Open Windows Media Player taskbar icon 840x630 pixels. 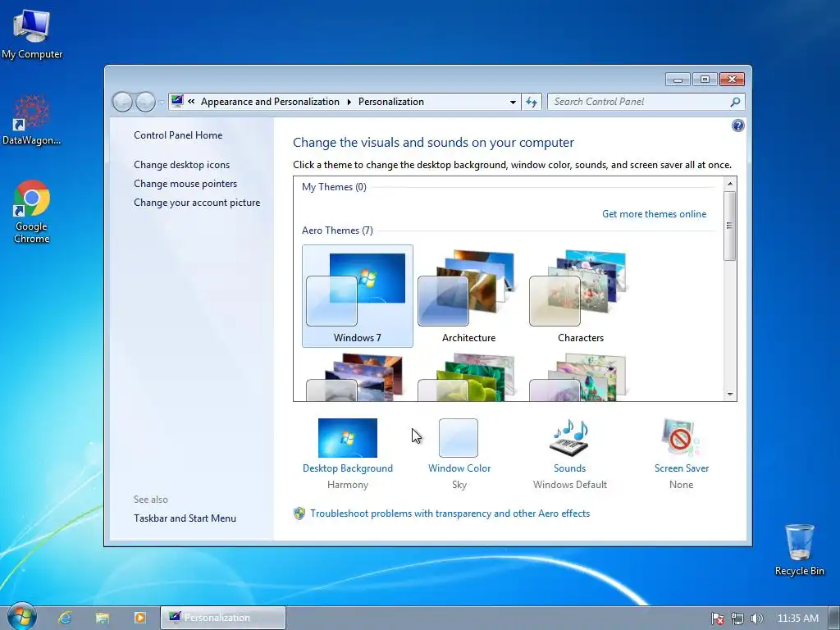[x=139, y=618]
